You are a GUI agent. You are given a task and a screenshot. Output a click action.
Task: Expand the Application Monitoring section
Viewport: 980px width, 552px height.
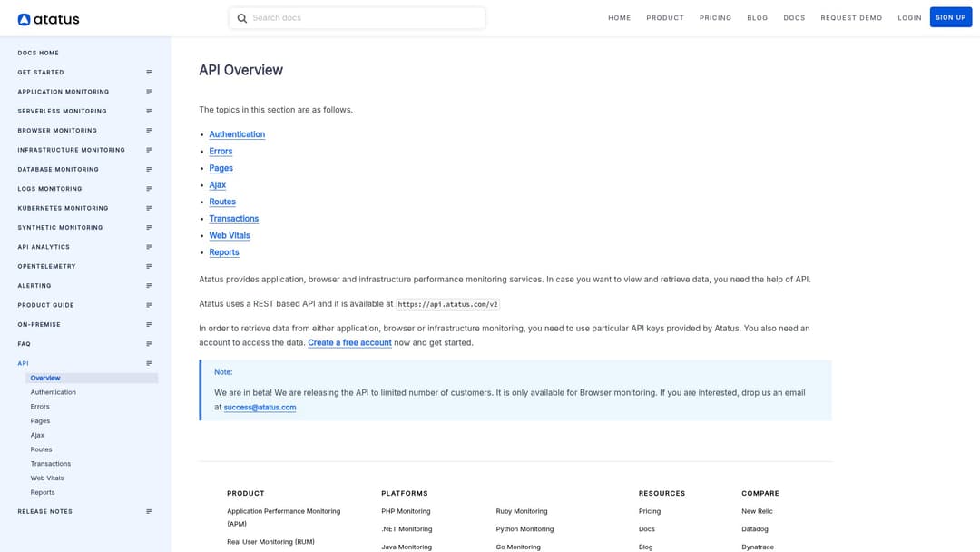[149, 92]
